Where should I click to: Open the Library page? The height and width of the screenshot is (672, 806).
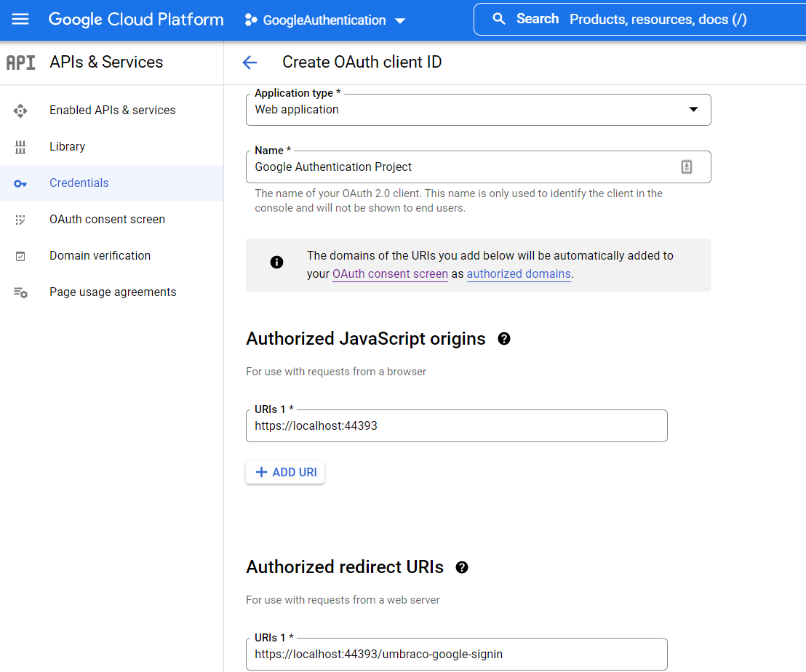click(112, 147)
